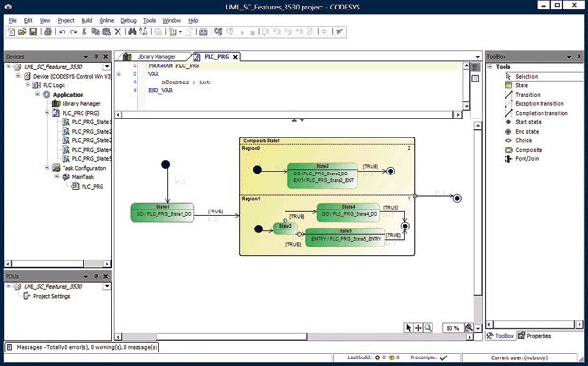Open the Online menu
The height and width of the screenshot is (366, 588).
point(106,20)
